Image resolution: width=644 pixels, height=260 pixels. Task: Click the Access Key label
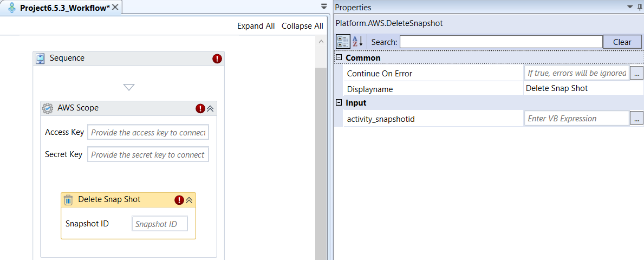point(64,132)
